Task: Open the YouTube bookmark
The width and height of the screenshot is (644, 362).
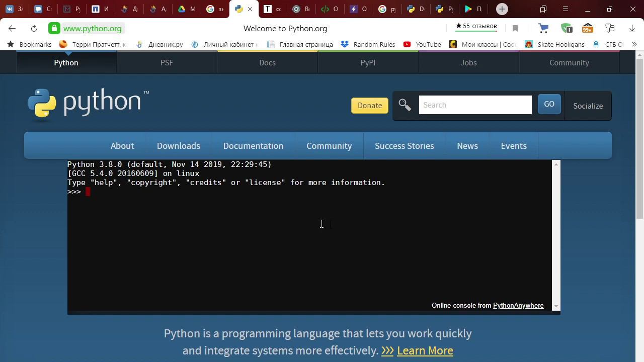Action: [422, 44]
